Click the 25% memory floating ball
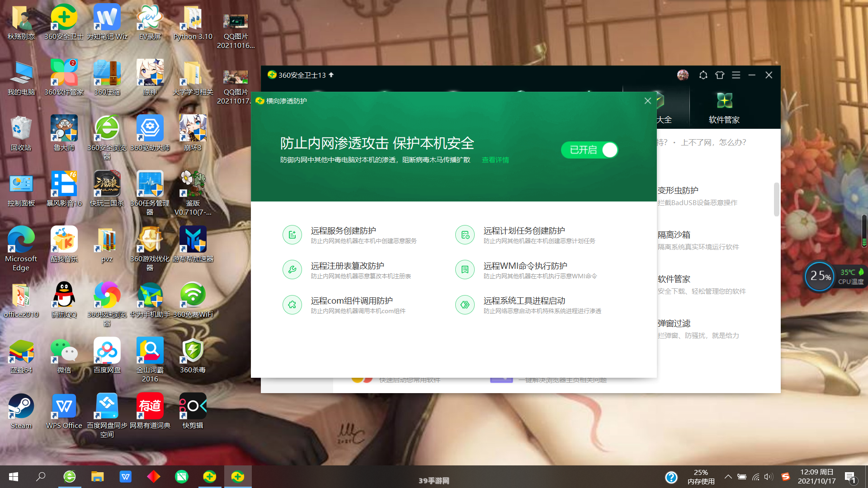Image resolution: width=868 pixels, height=488 pixels. click(x=820, y=276)
